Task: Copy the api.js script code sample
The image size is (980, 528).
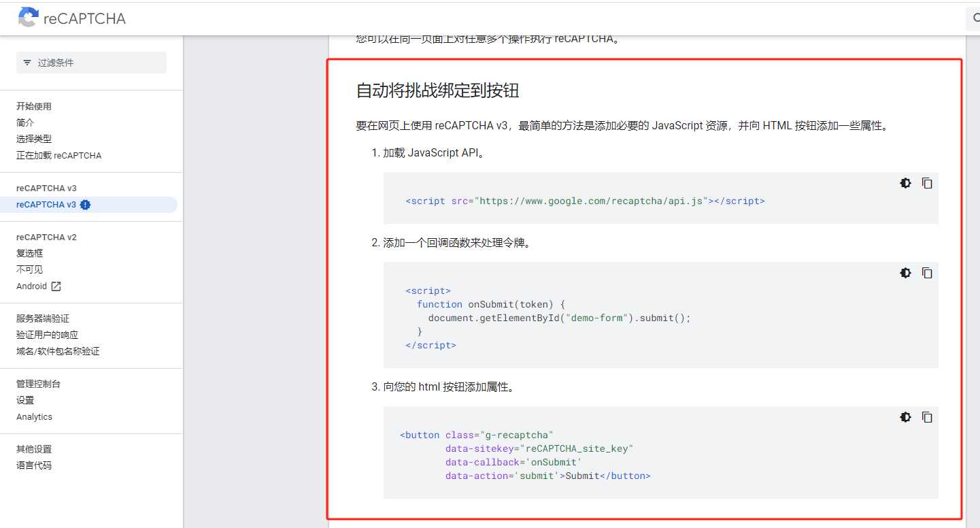Action: (x=927, y=183)
